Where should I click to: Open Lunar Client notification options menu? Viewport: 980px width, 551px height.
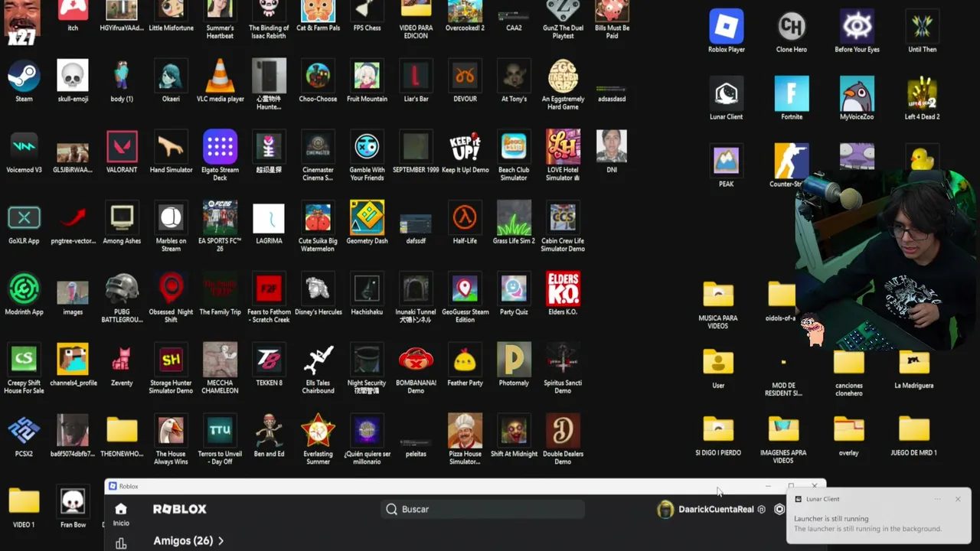coord(938,499)
